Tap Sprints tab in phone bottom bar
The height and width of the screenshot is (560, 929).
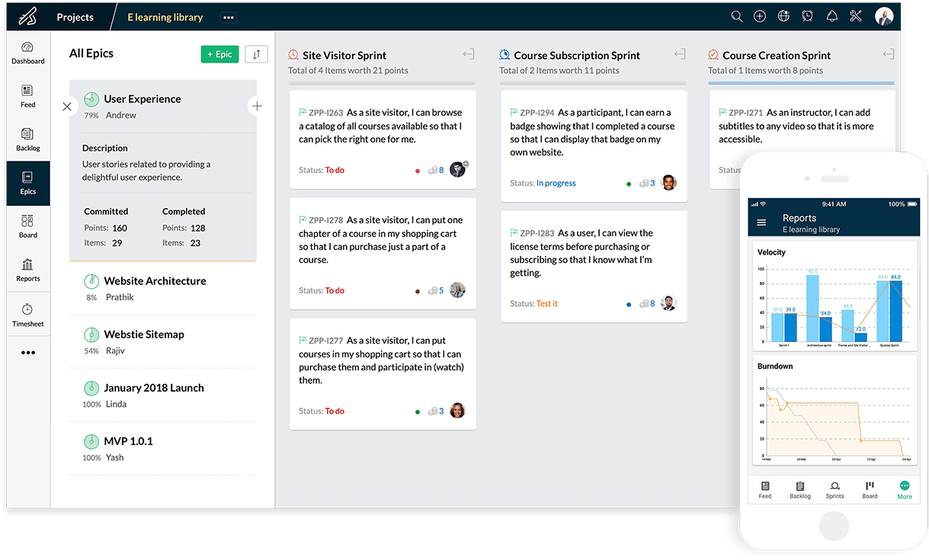click(835, 490)
